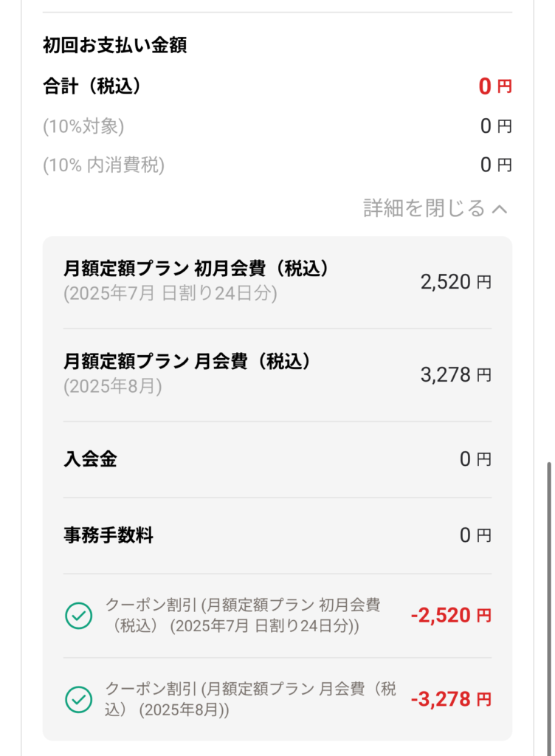
Task: Toggle coupon checkmark for 月会費 2025年8月 discount
Action: coord(78,700)
